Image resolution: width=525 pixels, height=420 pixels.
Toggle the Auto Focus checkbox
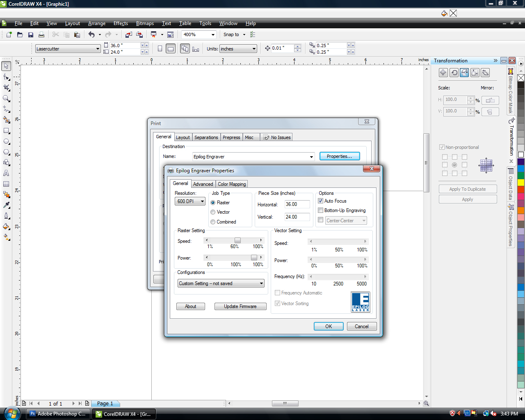pos(321,201)
